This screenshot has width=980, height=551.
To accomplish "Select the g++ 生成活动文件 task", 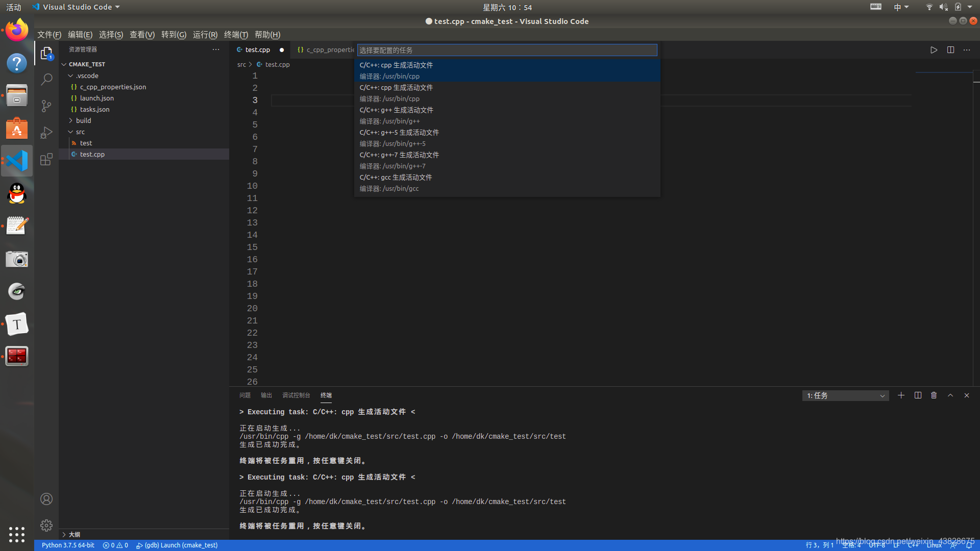I will [396, 110].
